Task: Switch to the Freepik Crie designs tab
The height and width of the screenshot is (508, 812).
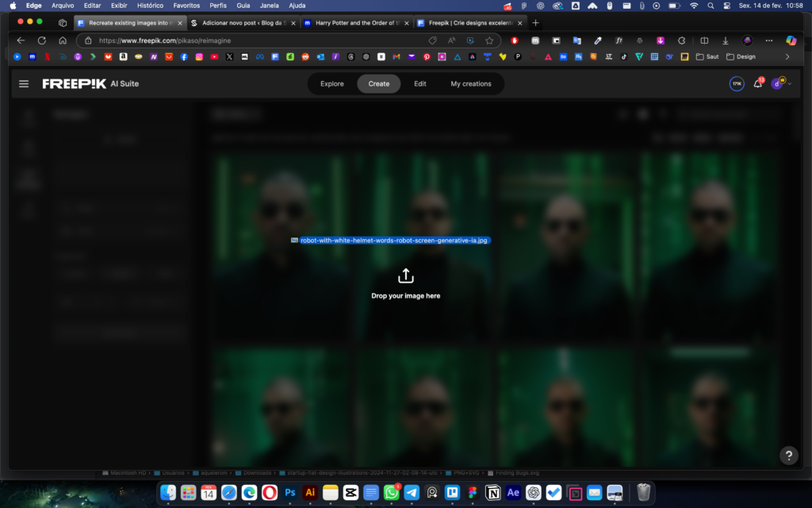Action: click(469, 23)
